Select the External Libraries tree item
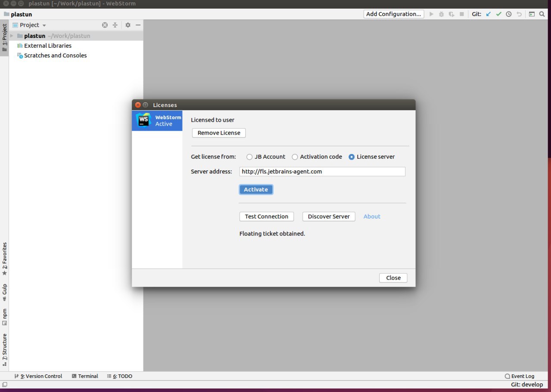Image resolution: width=551 pixels, height=392 pixels. (48, 46)
